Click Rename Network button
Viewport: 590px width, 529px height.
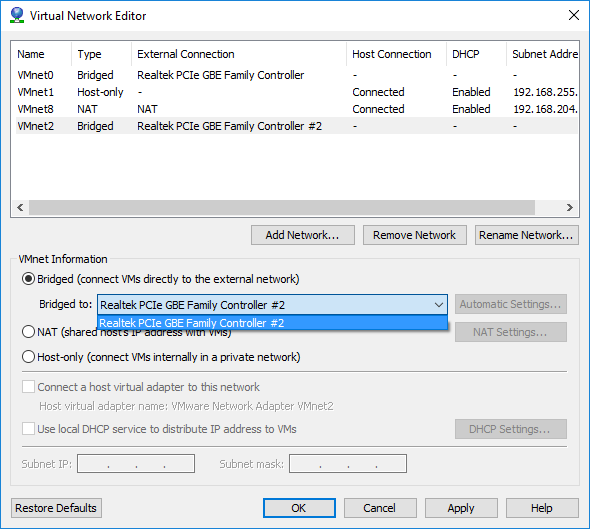pyautogui.click(x=526, y=235)
